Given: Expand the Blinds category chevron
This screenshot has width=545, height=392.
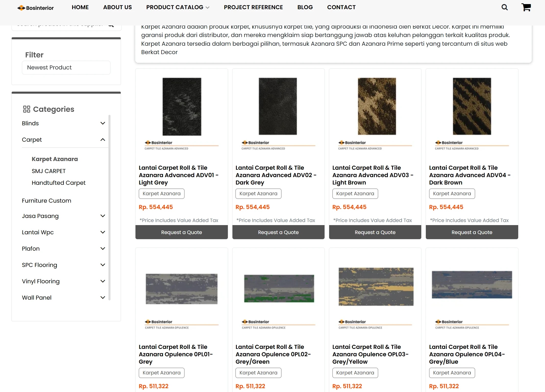Looking at the screenshot, I should point(103,123).
